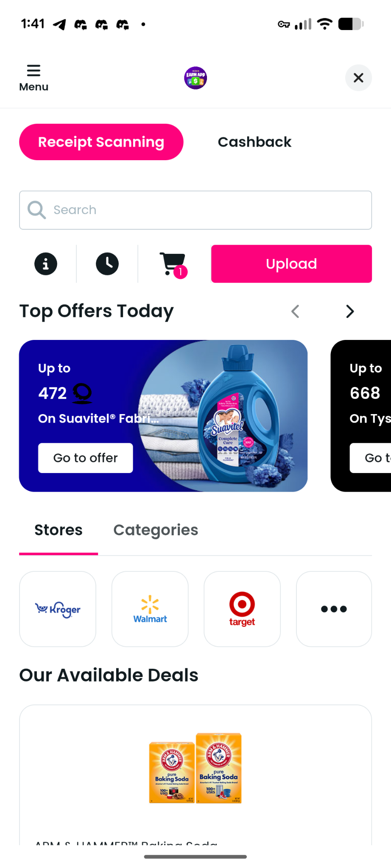391x868 pixels.
Task: Click the Search offers field
Action: pyautogui.click(x=195, y=210)
